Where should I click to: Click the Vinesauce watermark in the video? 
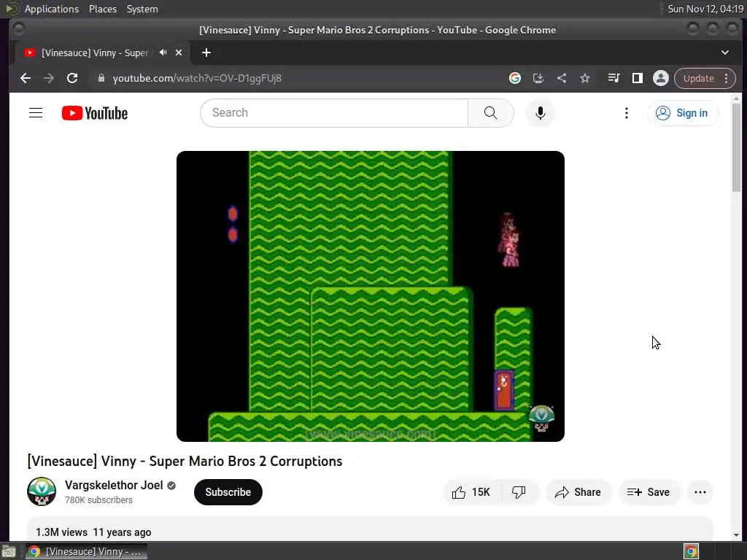pos(541,418)
